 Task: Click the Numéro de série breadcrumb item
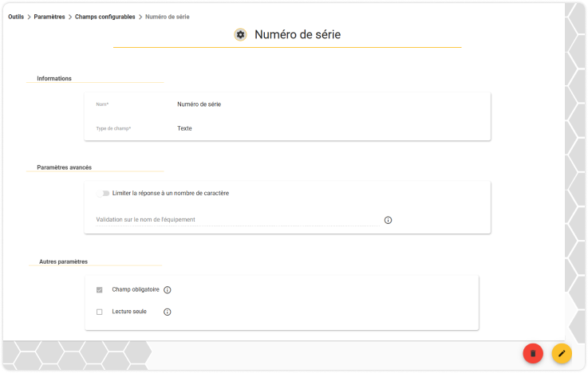pos(168,17)
